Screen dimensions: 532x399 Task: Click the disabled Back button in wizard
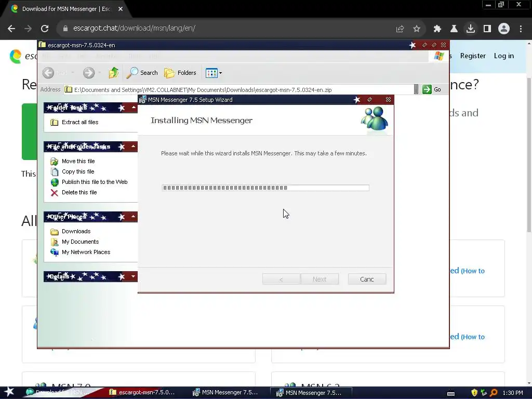click(x=281, y=279)
